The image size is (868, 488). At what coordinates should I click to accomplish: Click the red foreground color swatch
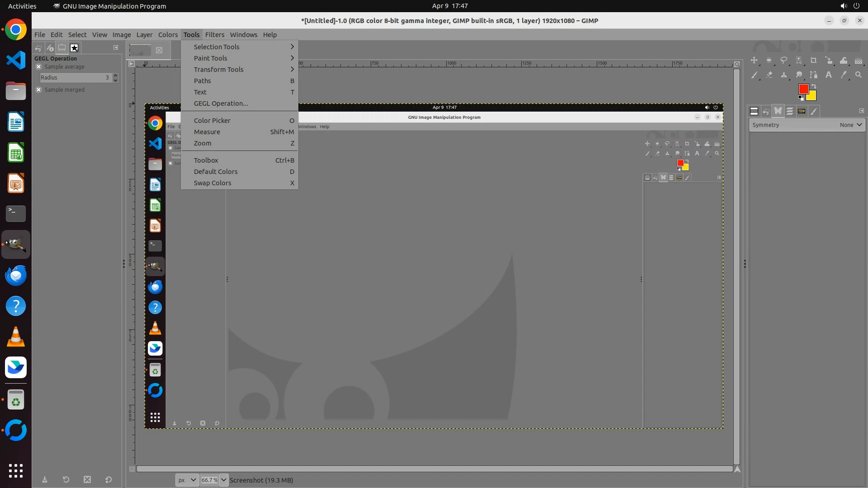[803, 89]
